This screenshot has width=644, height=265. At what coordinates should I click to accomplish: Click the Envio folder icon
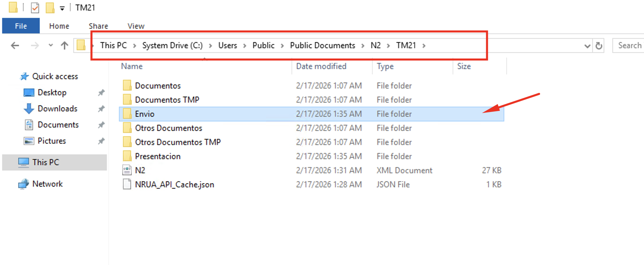tap(127, 114)
